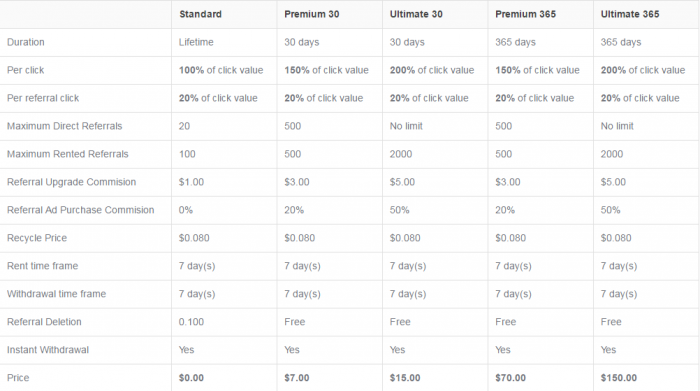Screen dimensions: 700x391
Task: Click the Maximum Rented Referrals label
Action: coord(67,154)
